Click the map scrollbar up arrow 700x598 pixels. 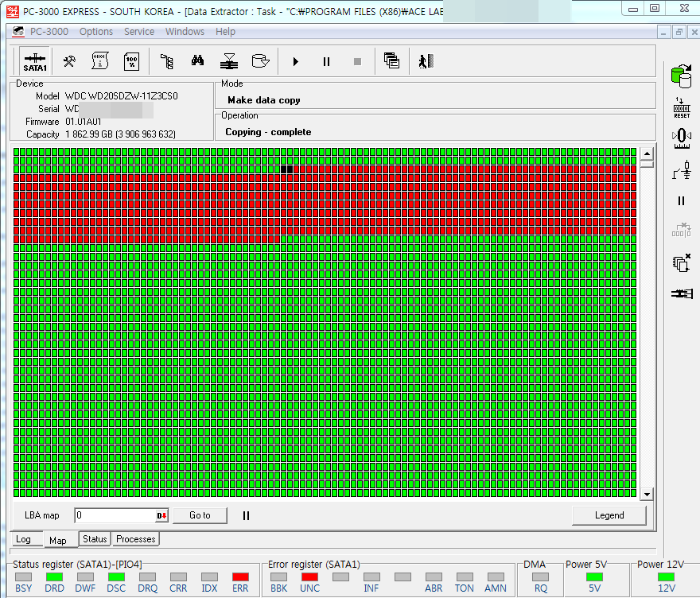647,154
